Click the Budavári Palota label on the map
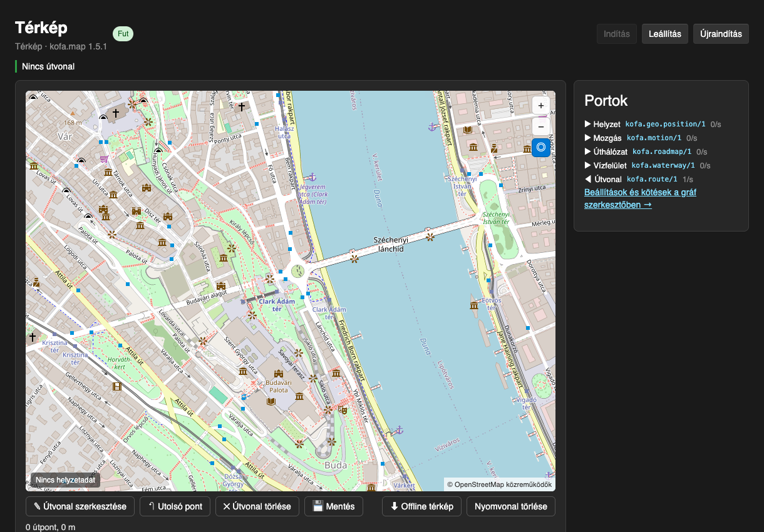The image size is (764, 532). 278,386
